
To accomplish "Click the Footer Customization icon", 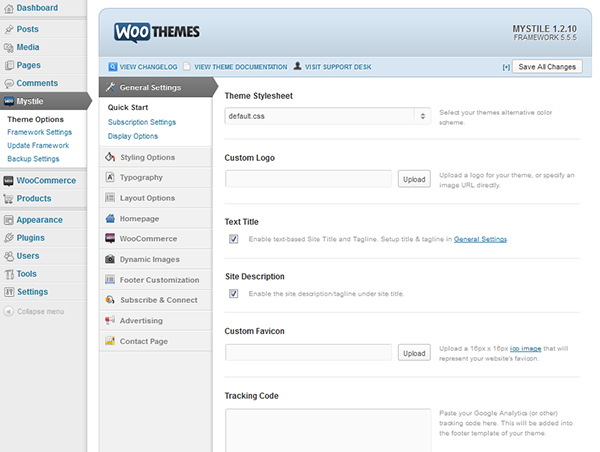I will pyautogui.click(x=110, y=279).
